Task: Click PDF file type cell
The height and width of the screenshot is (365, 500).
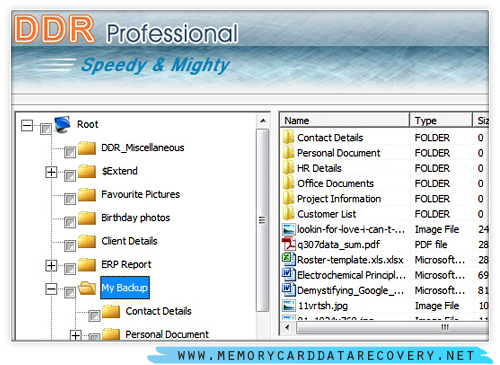Action: pyautogui.click(x=431, y=245)
